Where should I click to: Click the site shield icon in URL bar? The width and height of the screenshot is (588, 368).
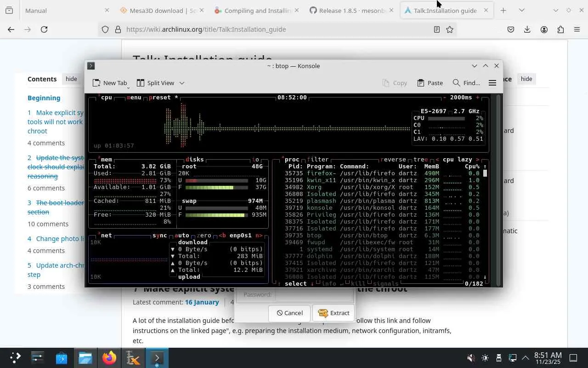105,29
